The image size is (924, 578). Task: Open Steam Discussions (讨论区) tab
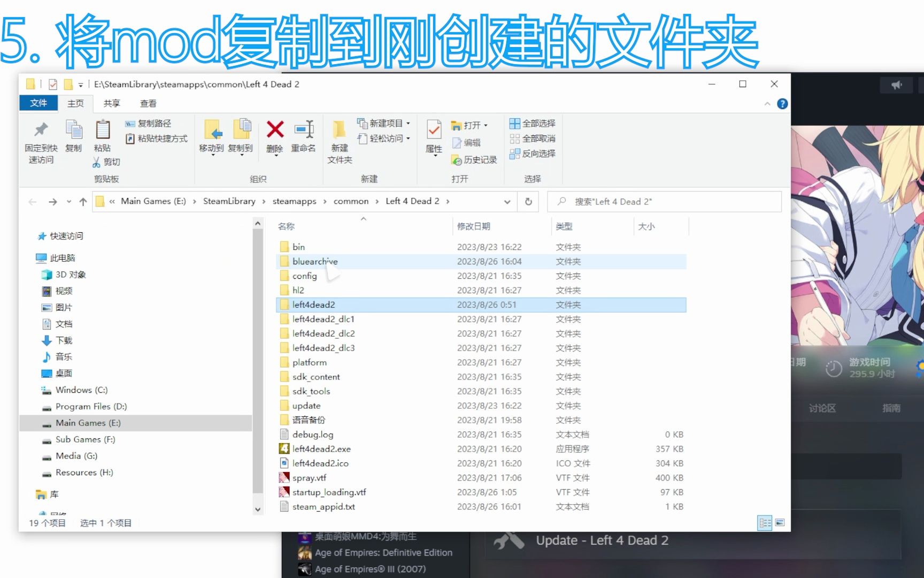[822, 408]
